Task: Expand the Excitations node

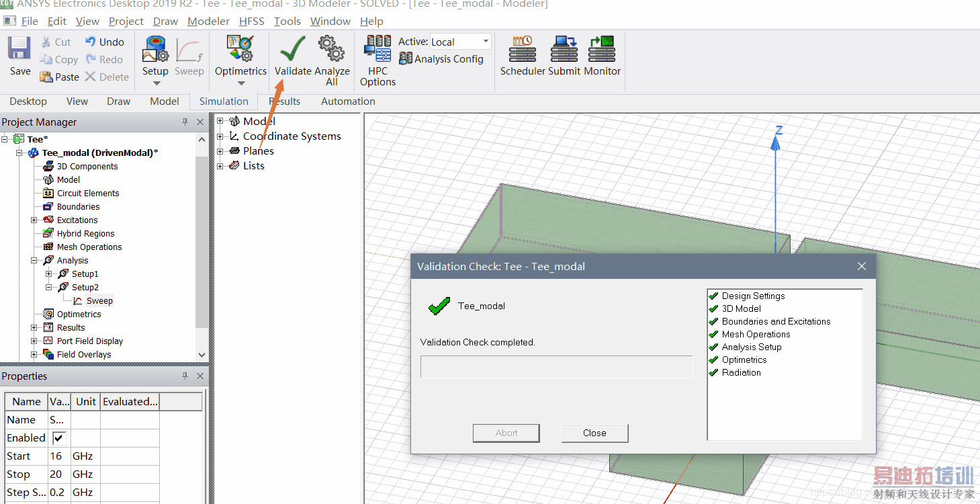Action: click(34, 220)
